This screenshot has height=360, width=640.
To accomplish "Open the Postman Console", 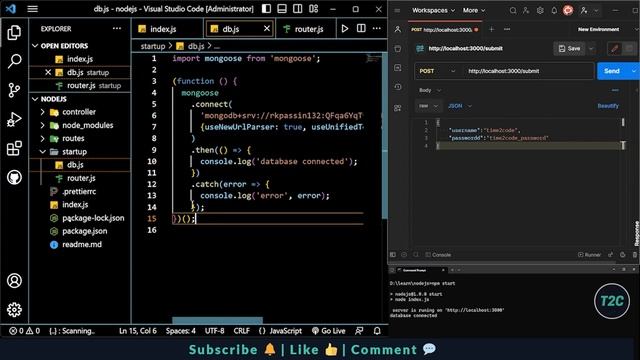I will (438, 255).
